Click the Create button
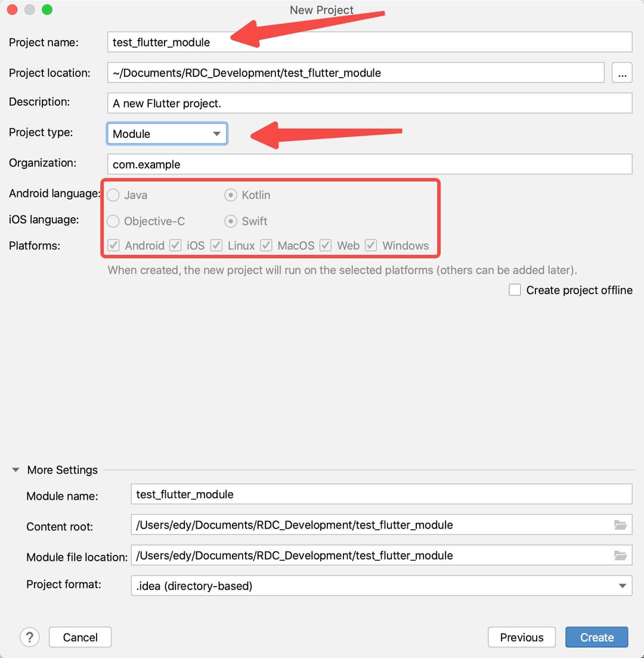 coord(596,637)
